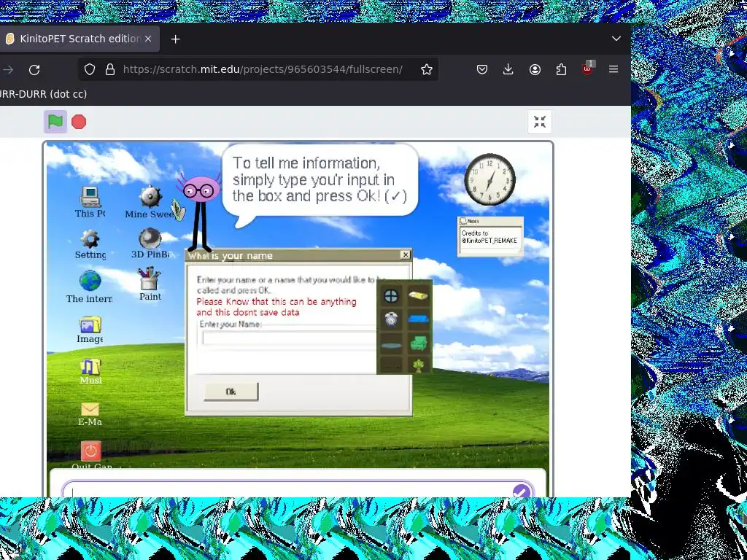Submit answer with the purple checkmark button
Screen dimensions: 747x560
[522, 491]
